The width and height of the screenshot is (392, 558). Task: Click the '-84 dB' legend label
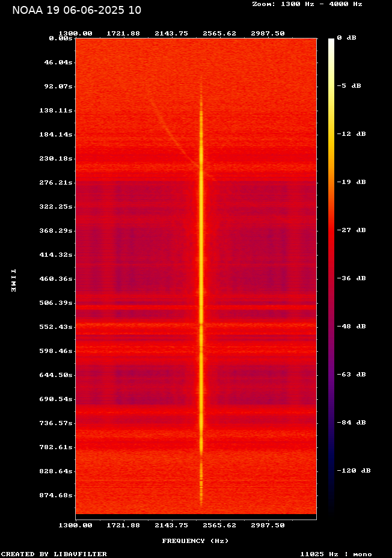[352, 423]
